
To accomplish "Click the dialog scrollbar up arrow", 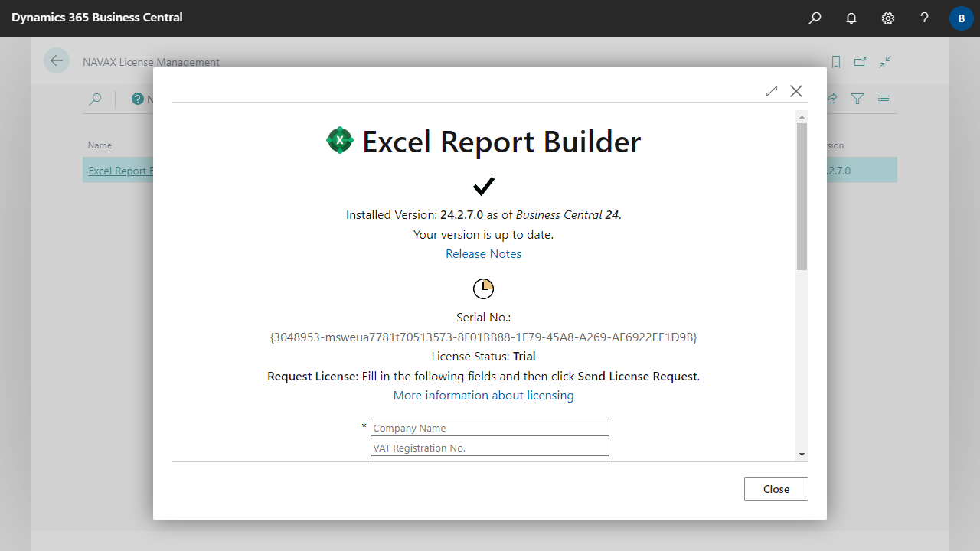I will (x=802, y=116).
